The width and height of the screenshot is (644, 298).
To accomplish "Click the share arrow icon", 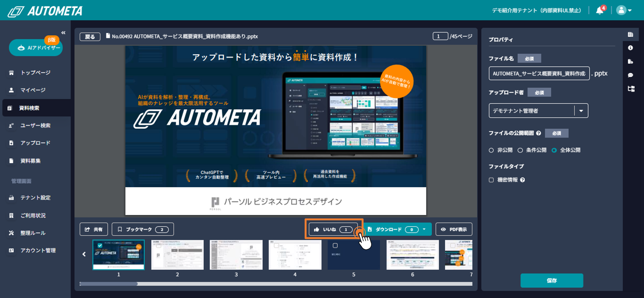I will click(87, 229).
